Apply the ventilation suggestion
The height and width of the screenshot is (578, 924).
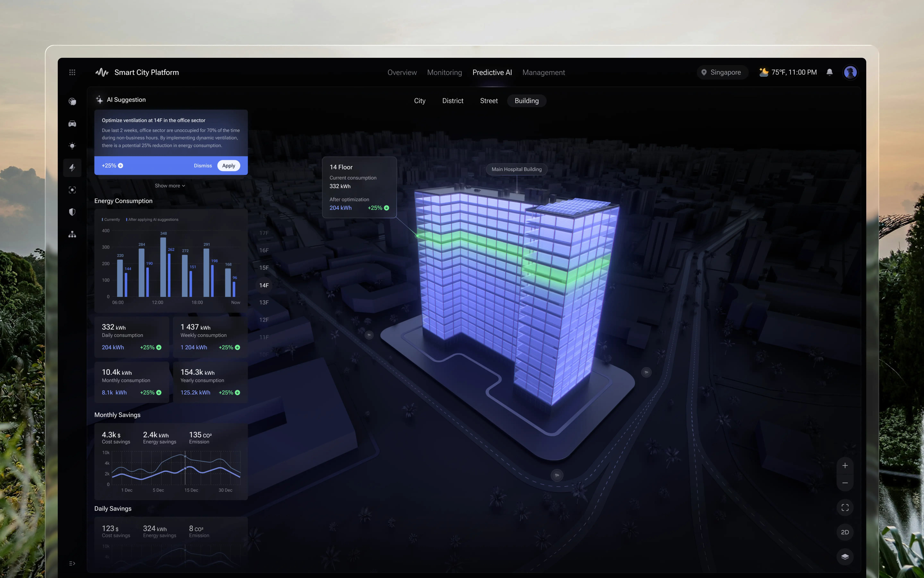pyautogui.click(x=229, y=166)
